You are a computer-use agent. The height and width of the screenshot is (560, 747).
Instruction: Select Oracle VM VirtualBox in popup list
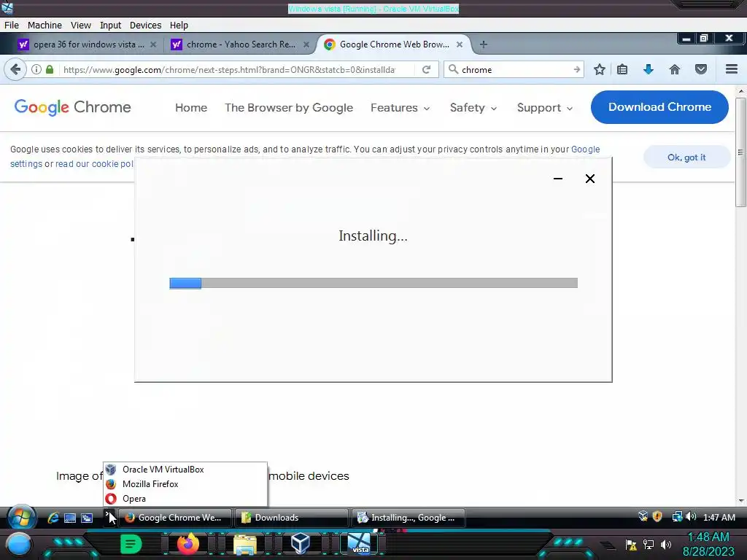coord(185,469)
